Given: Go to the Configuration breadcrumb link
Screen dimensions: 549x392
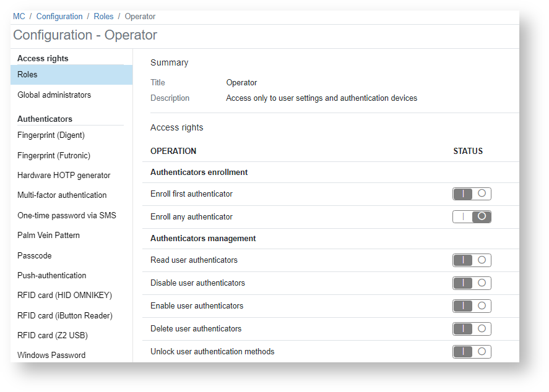Looking at the screenshot, I should (59, 17).
